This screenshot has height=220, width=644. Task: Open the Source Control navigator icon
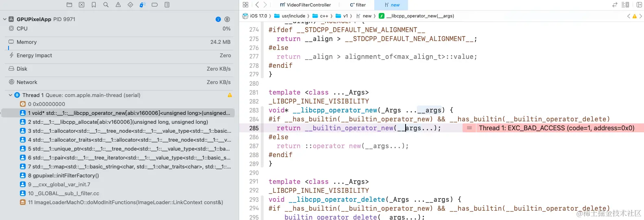[x=81, y=5]
